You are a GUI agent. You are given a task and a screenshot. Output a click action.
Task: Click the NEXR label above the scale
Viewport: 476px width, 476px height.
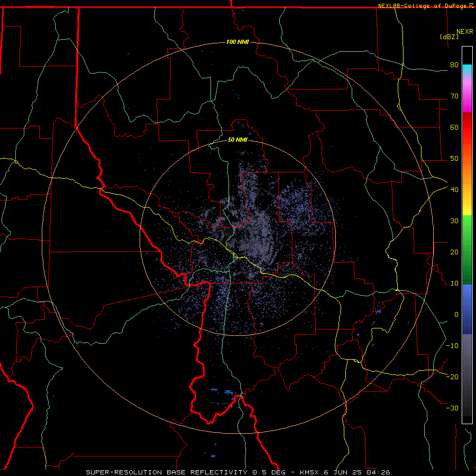(x=465, y=32)
